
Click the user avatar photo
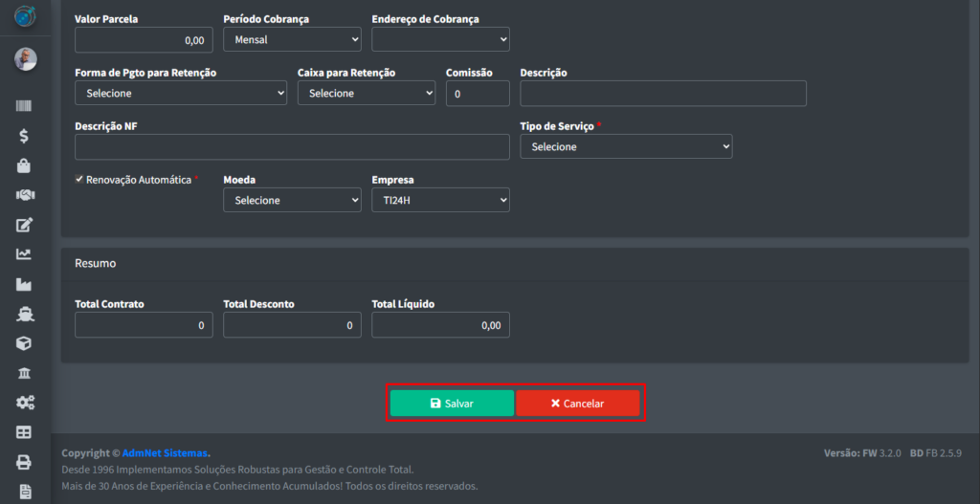click(x=25, y=59)
